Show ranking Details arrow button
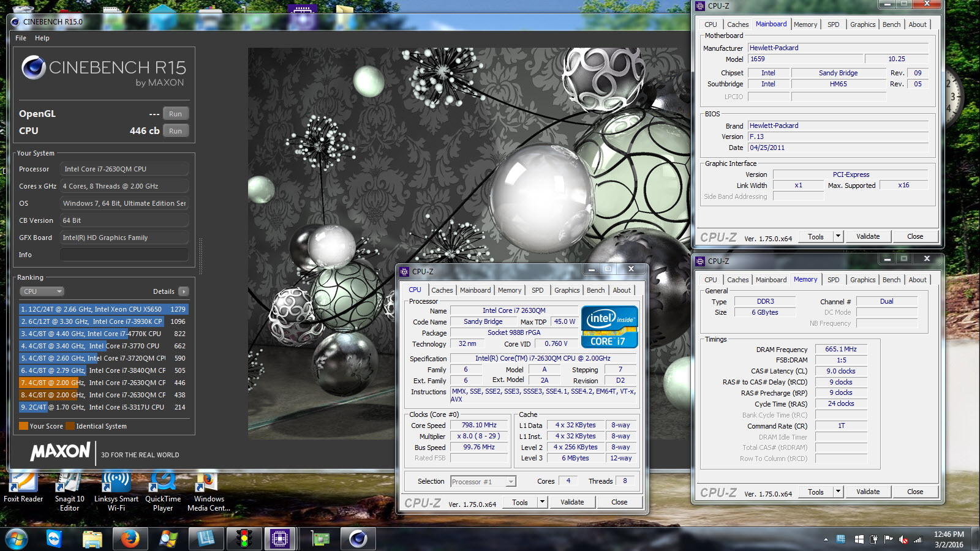The height and width of the screenshot is (551, 980). point(184,291)
